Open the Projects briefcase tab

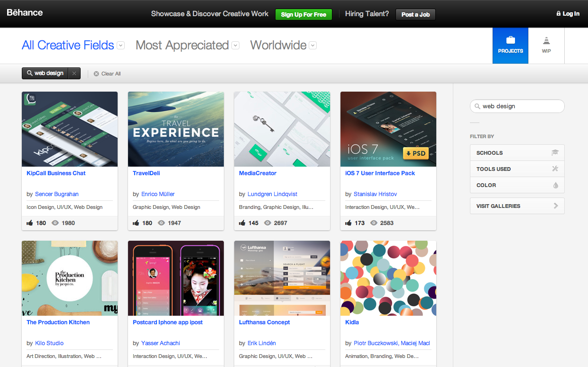click(510, 46)
